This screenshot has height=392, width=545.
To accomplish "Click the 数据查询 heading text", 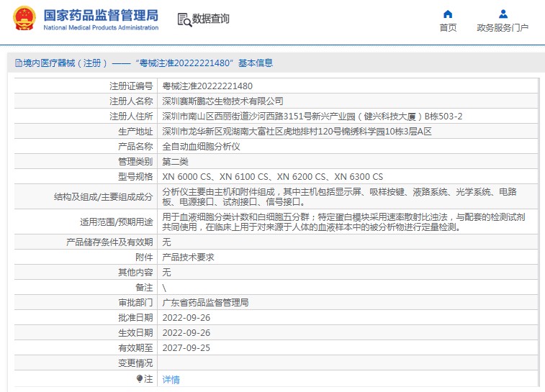I will (211, 19).
